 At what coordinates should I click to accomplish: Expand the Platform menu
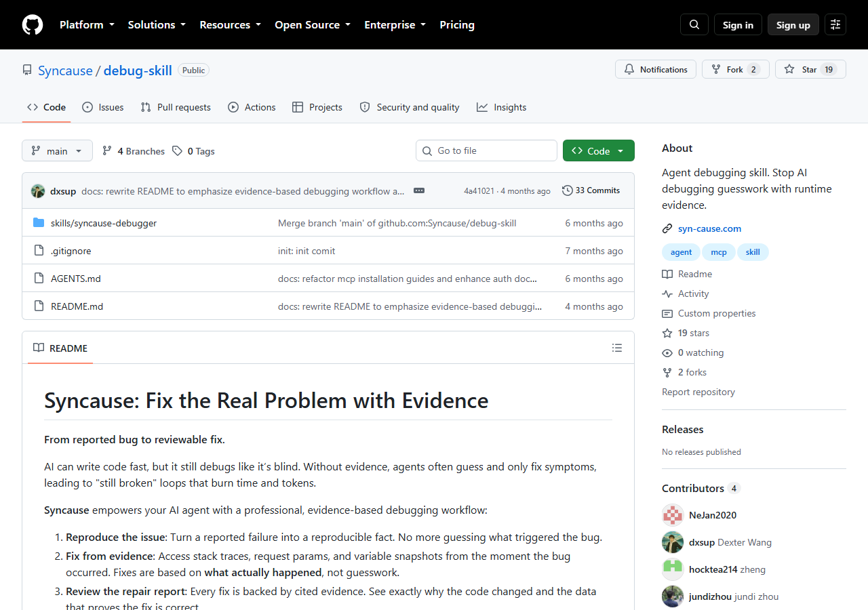[87, 25]
